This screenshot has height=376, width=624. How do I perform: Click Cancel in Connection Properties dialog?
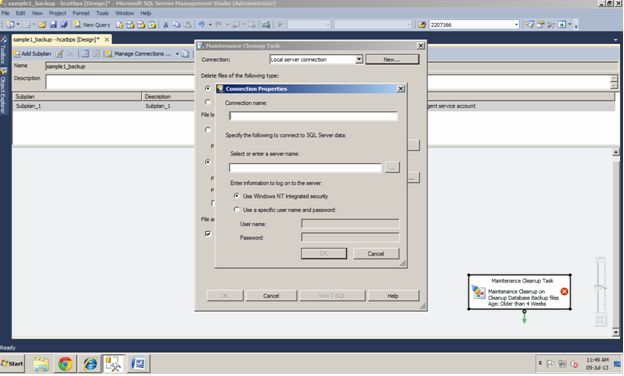pyautogui.click(x=376, y=253)
